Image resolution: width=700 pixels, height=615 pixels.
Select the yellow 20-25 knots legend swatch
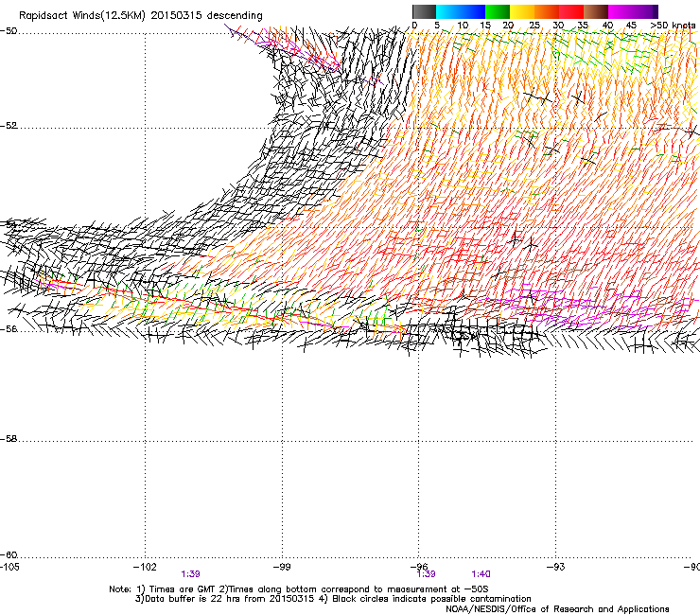(x=522, y=11)
